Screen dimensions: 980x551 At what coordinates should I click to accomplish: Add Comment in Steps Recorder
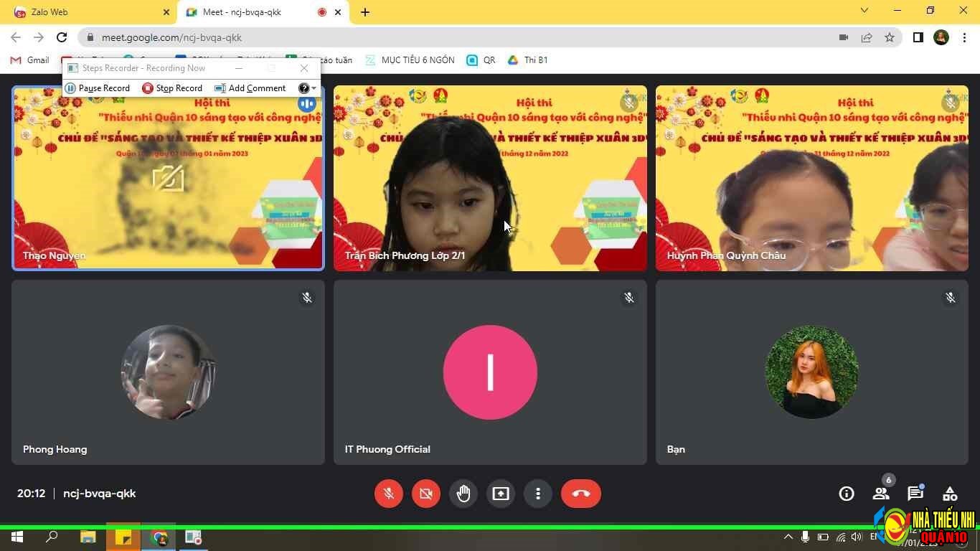(250, 88)
